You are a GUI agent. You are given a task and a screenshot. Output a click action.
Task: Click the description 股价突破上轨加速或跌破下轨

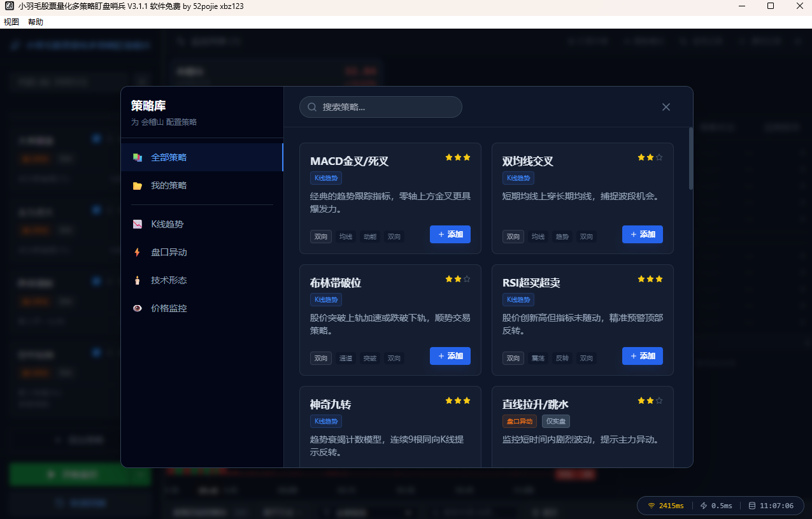[x=390, y=324]
